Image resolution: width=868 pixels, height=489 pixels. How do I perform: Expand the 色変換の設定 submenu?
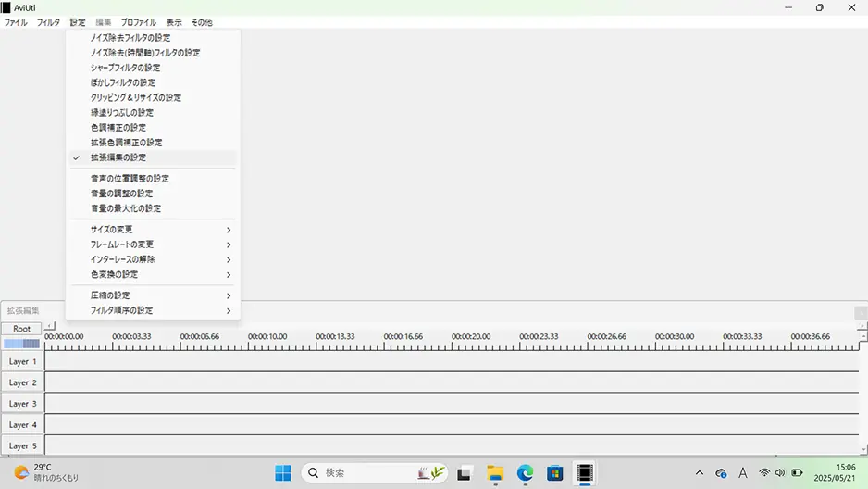pyautogui.click(x=153, y=274)
